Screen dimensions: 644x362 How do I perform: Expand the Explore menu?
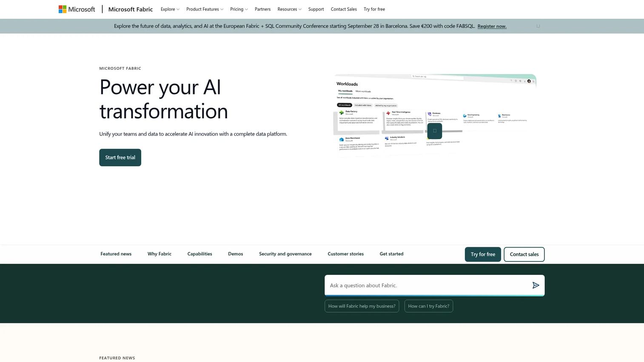click(170, 9)
